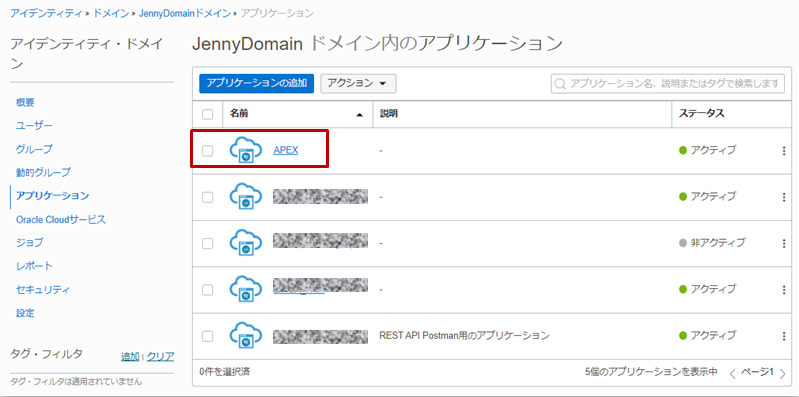Open セキュリティ in sidebar
The image size is (799, 397).
coord(43,289)
